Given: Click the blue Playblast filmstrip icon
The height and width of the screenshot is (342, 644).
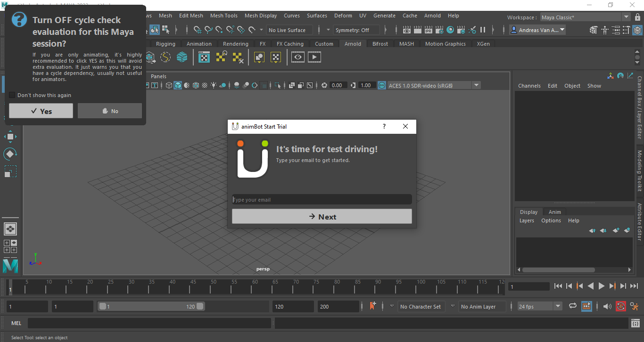Looking at the screenshot, I should coord(586,306).
